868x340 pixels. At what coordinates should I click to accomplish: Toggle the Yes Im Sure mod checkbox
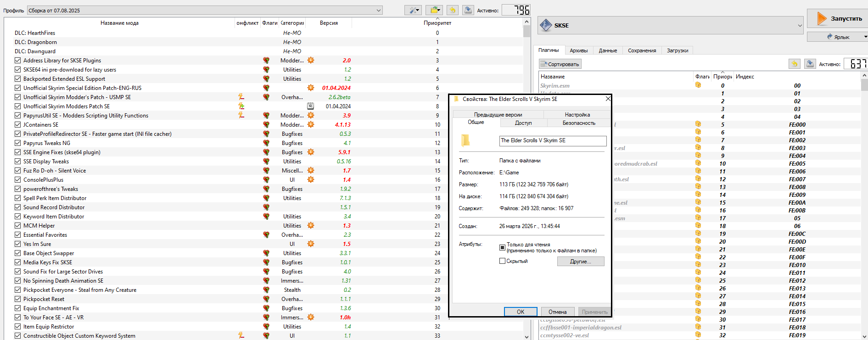17,244
